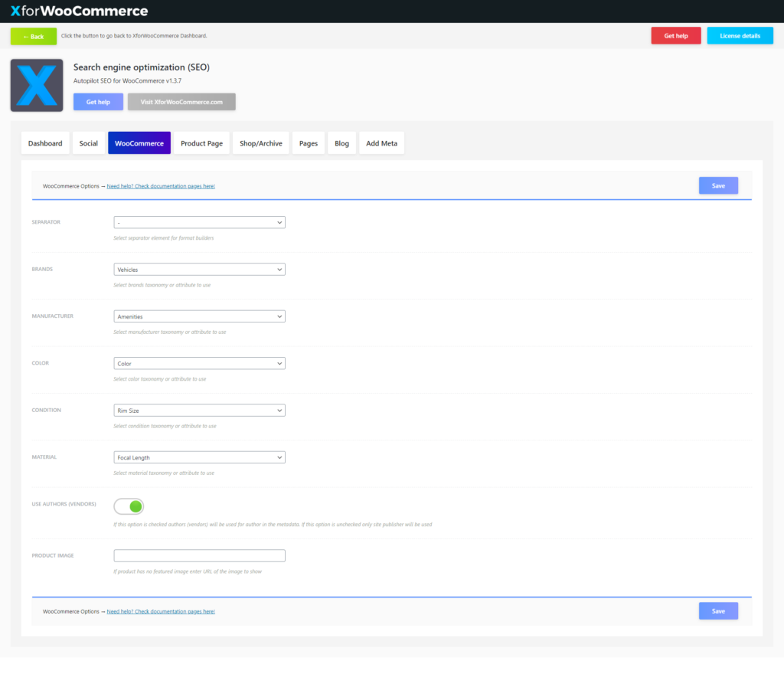Click the PRODUCT IMAGE field label
The height and width of the screenshot is (684, 784).
(x=53, y=555)
